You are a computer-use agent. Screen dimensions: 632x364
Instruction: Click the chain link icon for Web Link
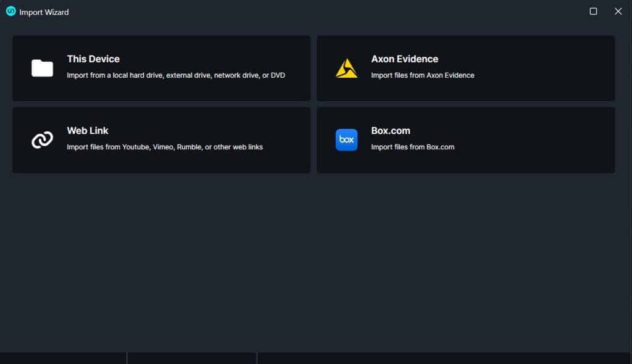click(42, 140)
